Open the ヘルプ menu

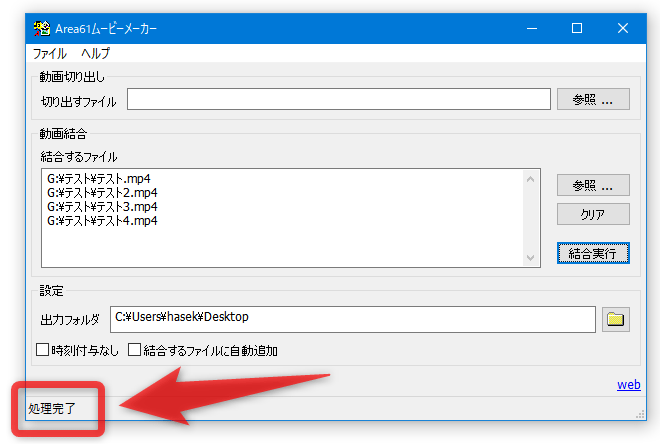pos(95,53)
